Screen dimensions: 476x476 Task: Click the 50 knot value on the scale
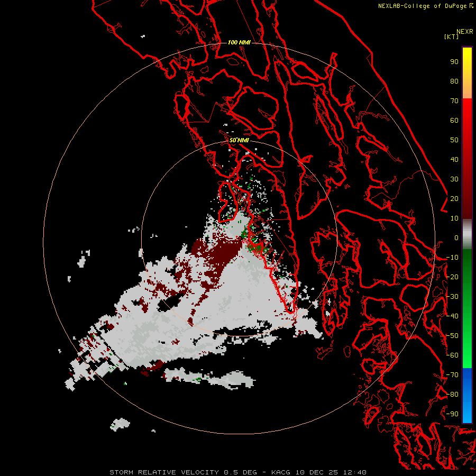point(454,140)
